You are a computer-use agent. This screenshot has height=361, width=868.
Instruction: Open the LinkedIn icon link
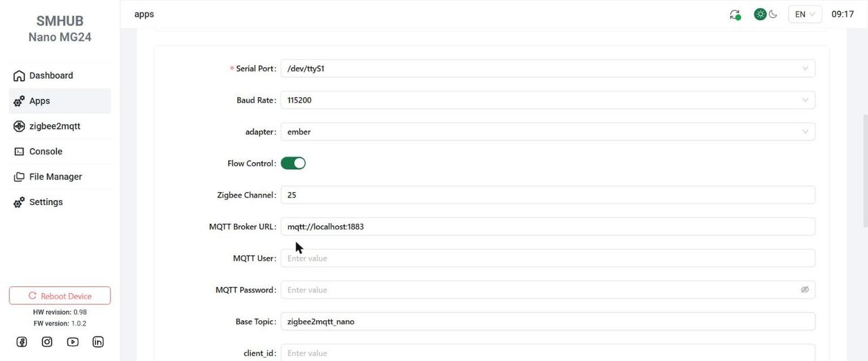click(98, 342)
